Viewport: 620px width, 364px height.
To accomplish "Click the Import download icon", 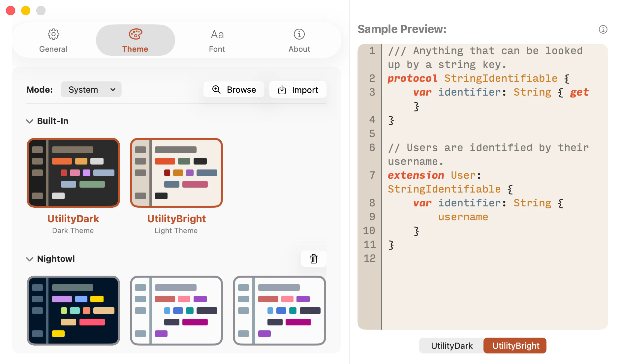I will pyautogui.click(x=282, y=90).
